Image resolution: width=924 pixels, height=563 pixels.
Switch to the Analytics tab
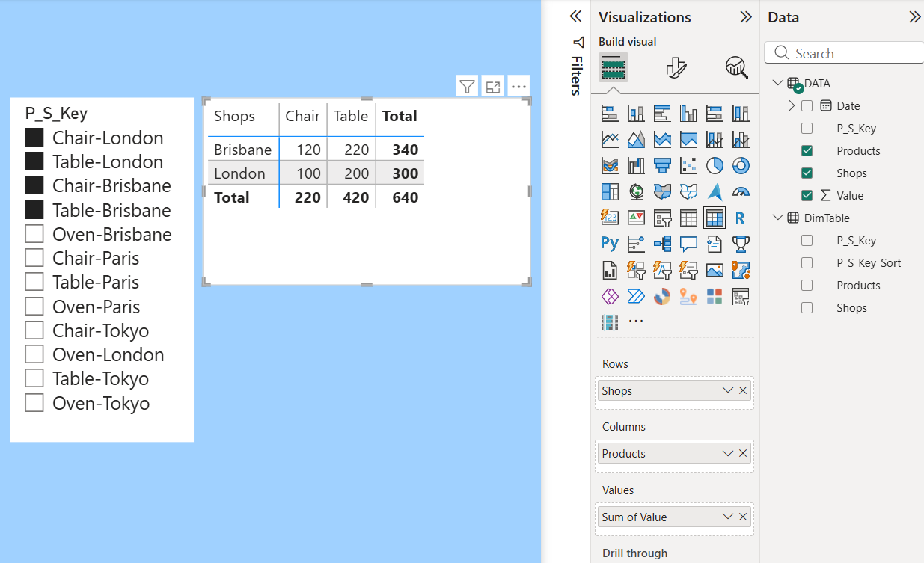[x=737, y=68]
